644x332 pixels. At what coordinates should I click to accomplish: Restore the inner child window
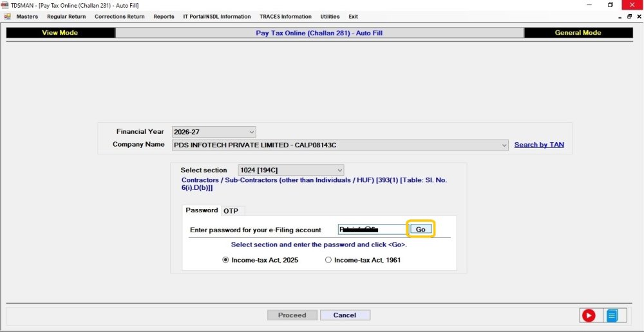coord(629,17)
